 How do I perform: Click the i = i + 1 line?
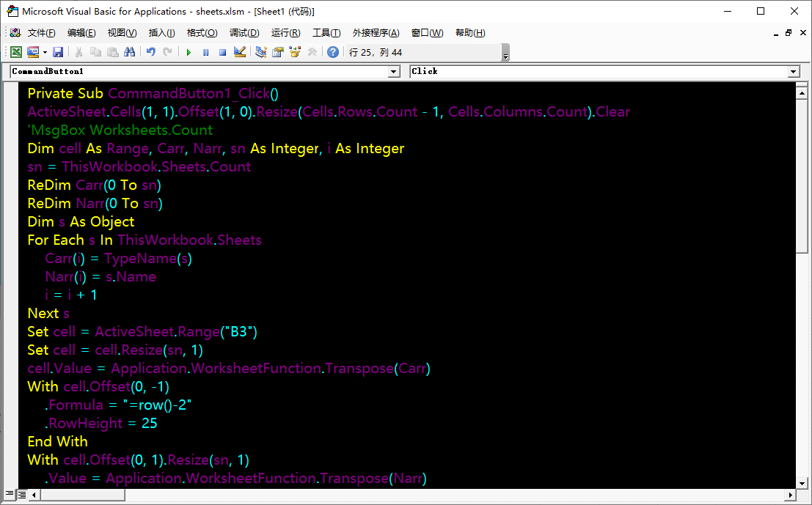pos(71,295)
